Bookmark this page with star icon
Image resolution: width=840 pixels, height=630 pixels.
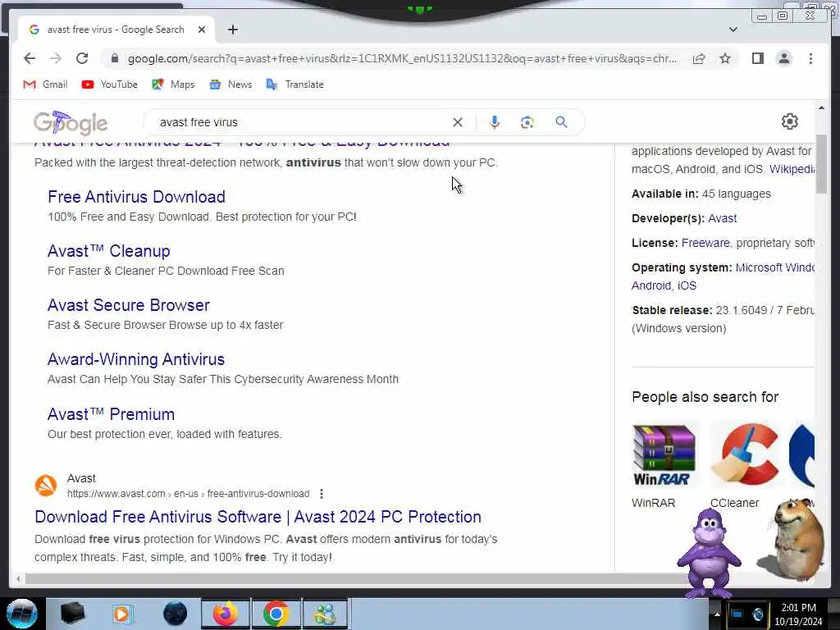[x=725, y=58]
